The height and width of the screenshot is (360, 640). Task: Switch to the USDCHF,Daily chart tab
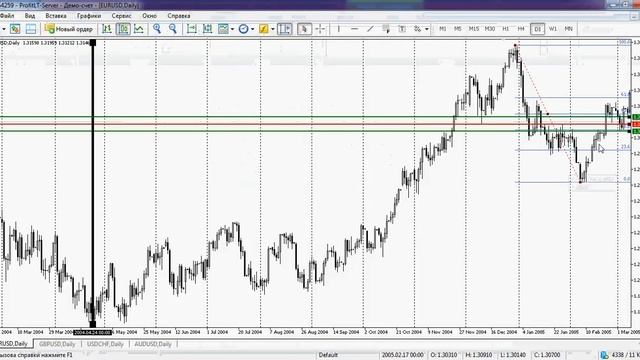coord(105,344)
